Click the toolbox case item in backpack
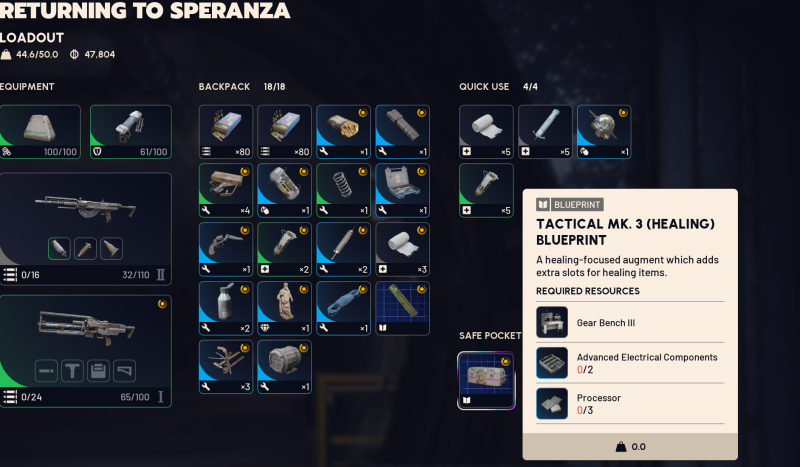Image resolution: width=800 pixels, height=467 pixels. point(402,190)
